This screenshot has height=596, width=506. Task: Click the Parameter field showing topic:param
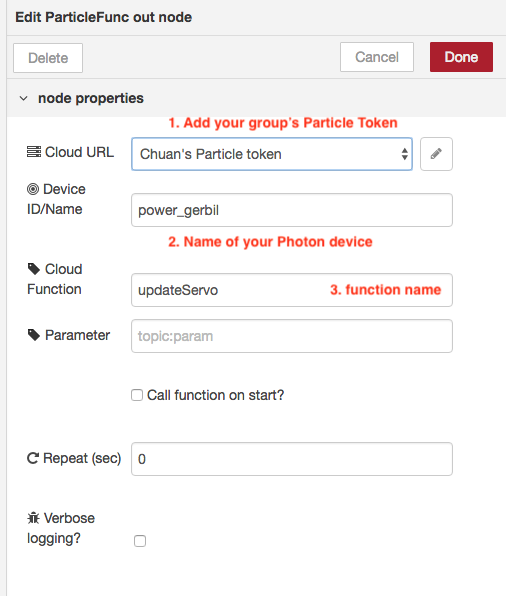click(292, 336)
